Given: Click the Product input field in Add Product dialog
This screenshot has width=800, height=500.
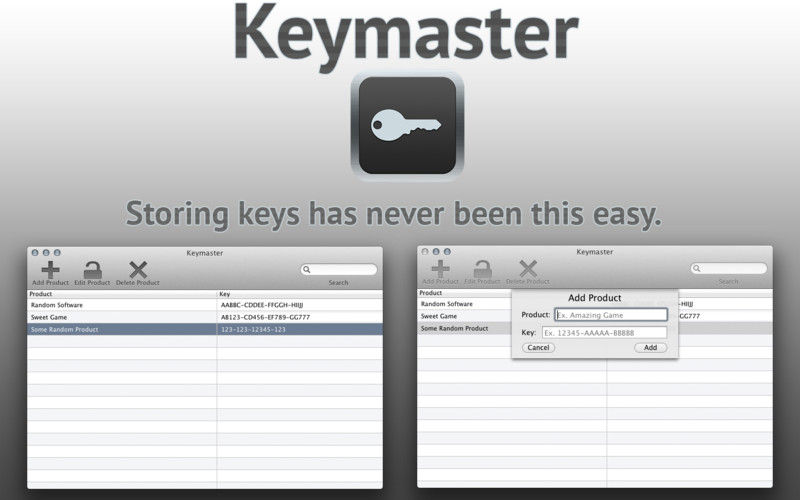Looking at the screenshot, I should [611, 315].
